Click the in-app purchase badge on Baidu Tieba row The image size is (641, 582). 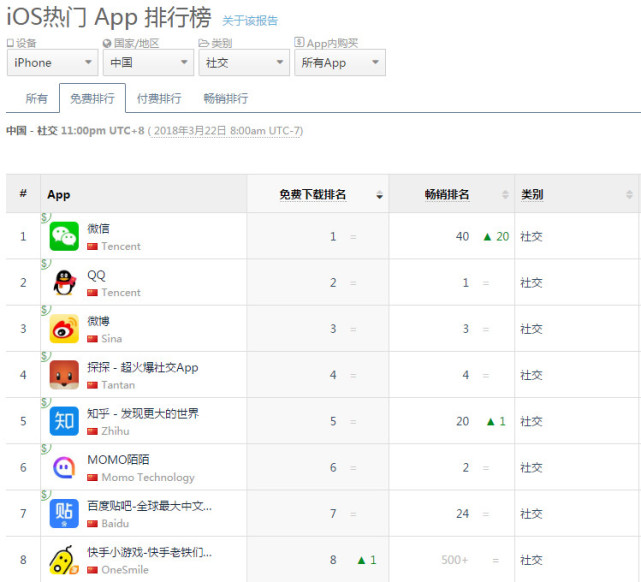(x=45, y=495)
